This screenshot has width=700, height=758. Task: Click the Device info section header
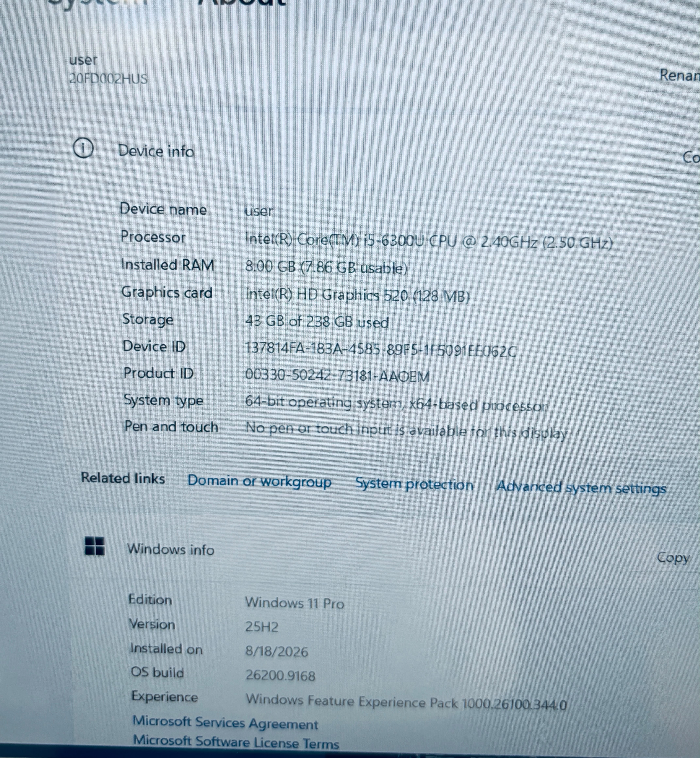tap(156, 151)
